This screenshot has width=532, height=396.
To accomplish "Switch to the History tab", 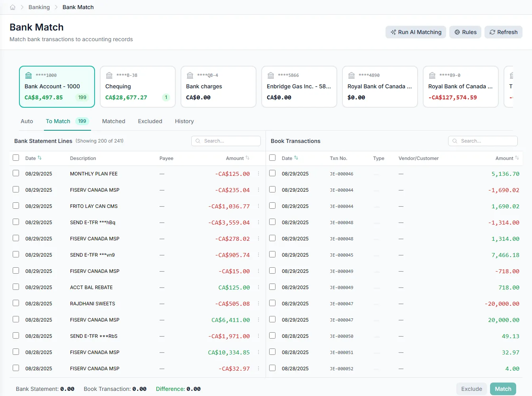I will [x=184, y=121].
